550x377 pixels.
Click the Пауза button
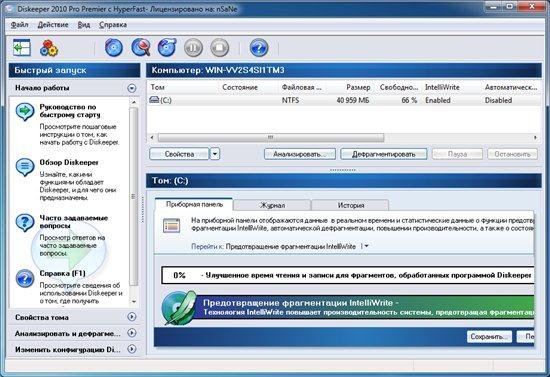457,154
